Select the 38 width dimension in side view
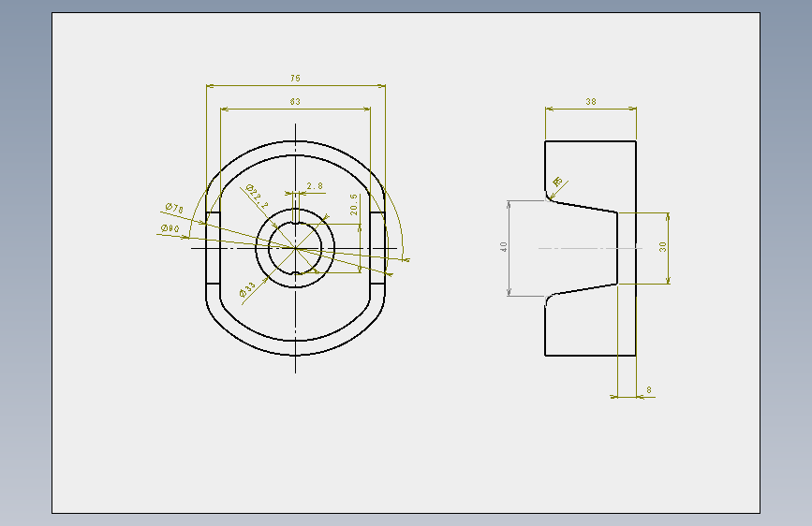Viewport: 812px width, 526px height. (x=591, y=101)
